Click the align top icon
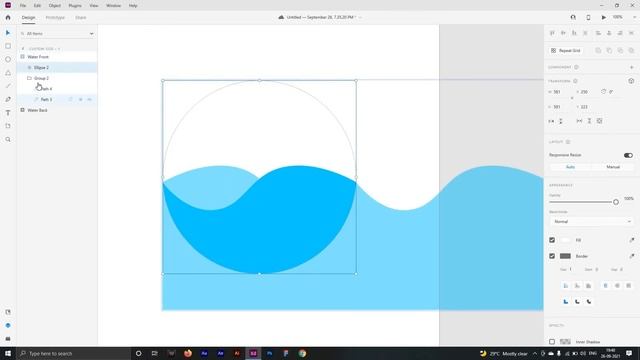 point(552,33)
